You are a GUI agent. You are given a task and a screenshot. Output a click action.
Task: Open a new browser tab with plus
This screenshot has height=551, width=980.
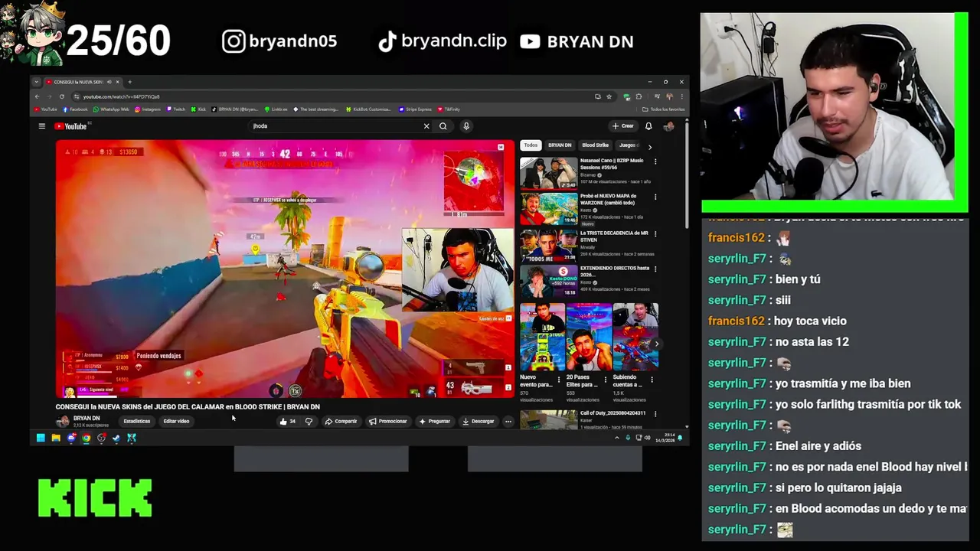[129, 82]
